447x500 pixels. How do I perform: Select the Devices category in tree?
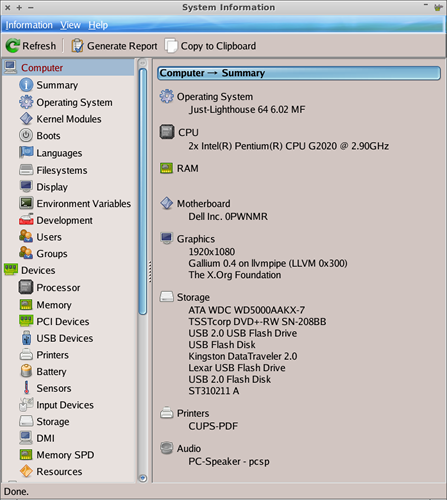38,270
